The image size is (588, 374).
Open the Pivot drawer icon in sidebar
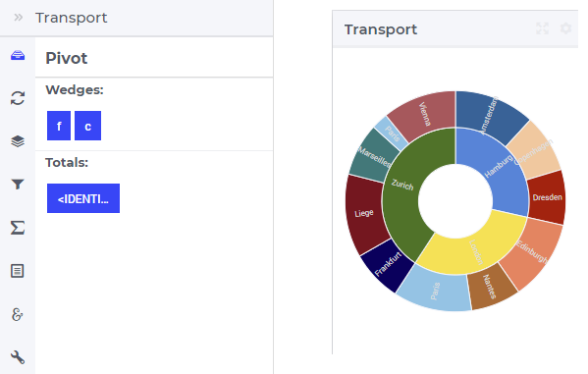[18, 56]
